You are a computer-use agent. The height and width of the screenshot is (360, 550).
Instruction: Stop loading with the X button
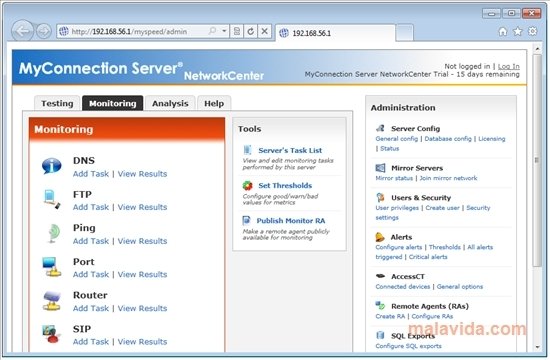264,32
